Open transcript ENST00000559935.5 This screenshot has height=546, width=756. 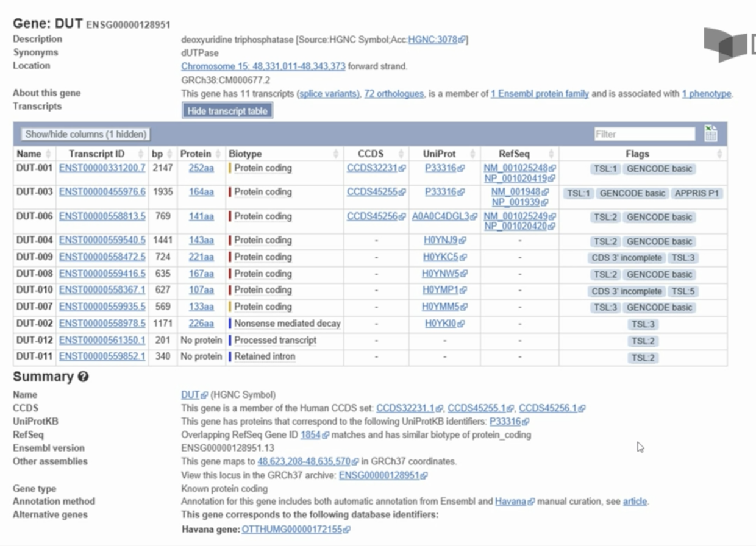(x=102, y=307)
